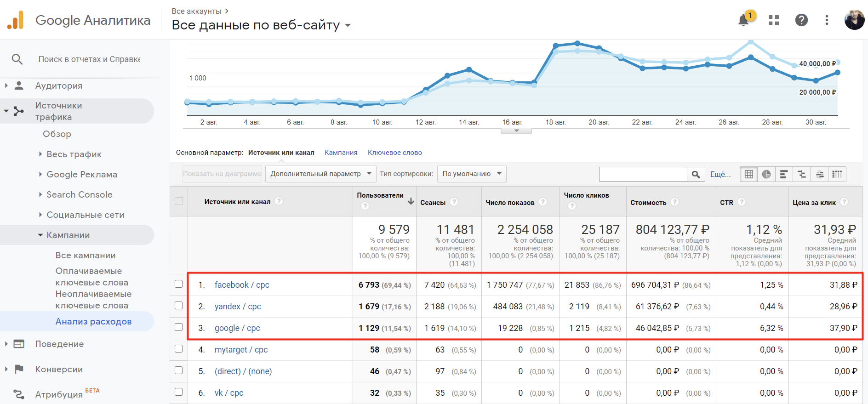This screenshot has width=868, height=404.
Task: Click the Поведение page icon
Action: pos(19,344)
